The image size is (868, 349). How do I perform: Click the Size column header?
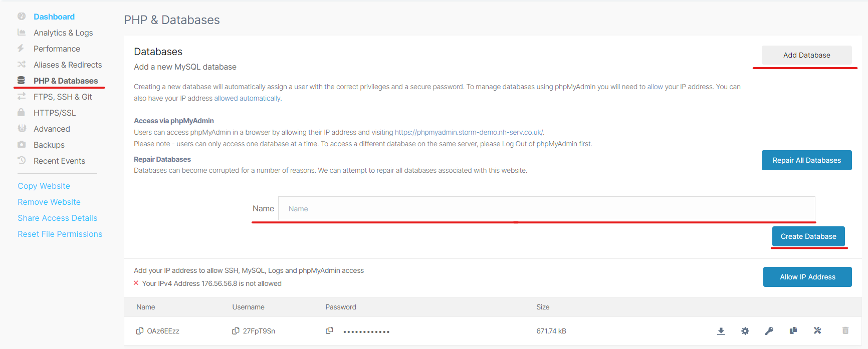(x=543, y=307)
